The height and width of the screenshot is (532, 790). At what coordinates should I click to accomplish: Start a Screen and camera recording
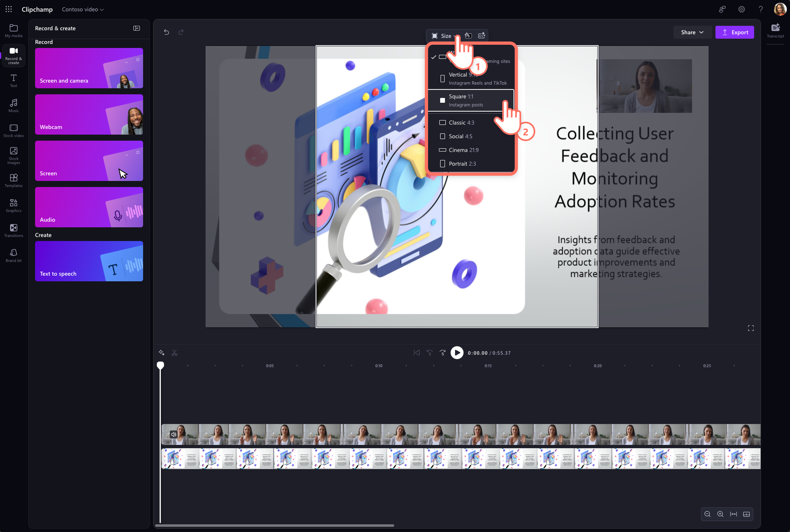coord(89,68)
